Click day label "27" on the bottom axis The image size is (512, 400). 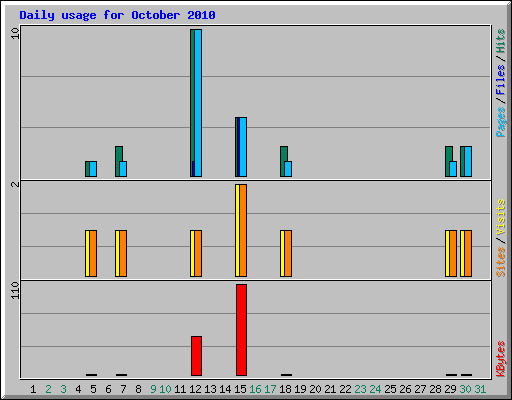coord(420,389)
